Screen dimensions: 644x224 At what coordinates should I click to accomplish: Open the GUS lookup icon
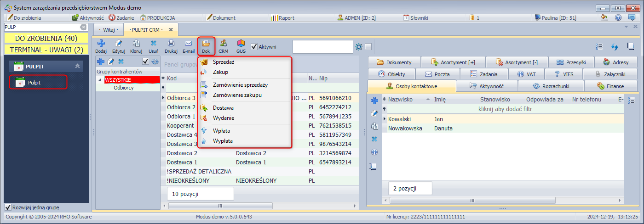(241, 46)
